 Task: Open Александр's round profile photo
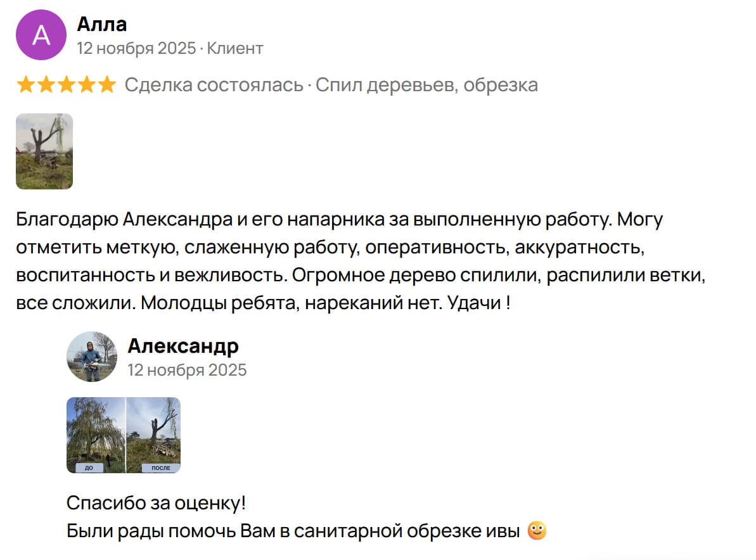pyautogui.click(x=92, y=357)
